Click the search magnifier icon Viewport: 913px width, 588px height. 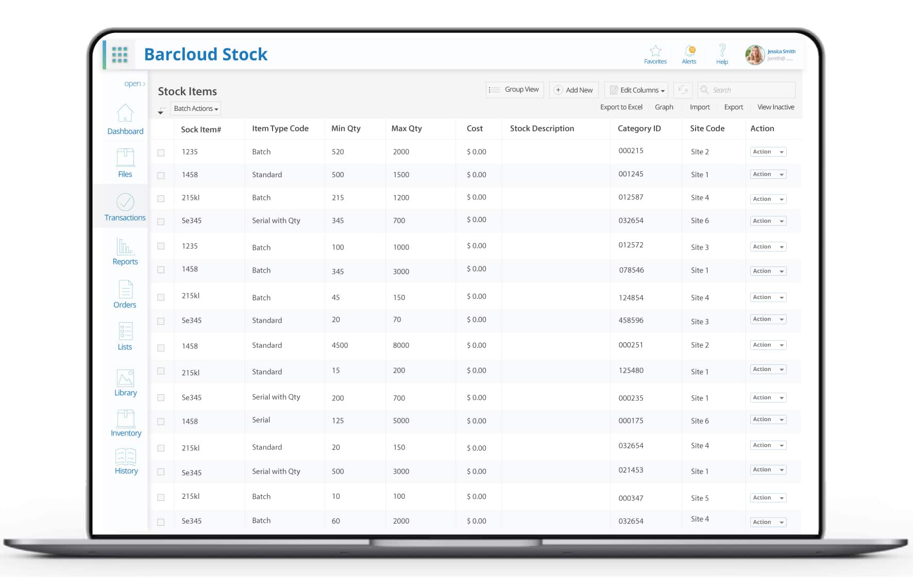coord(704,90)
